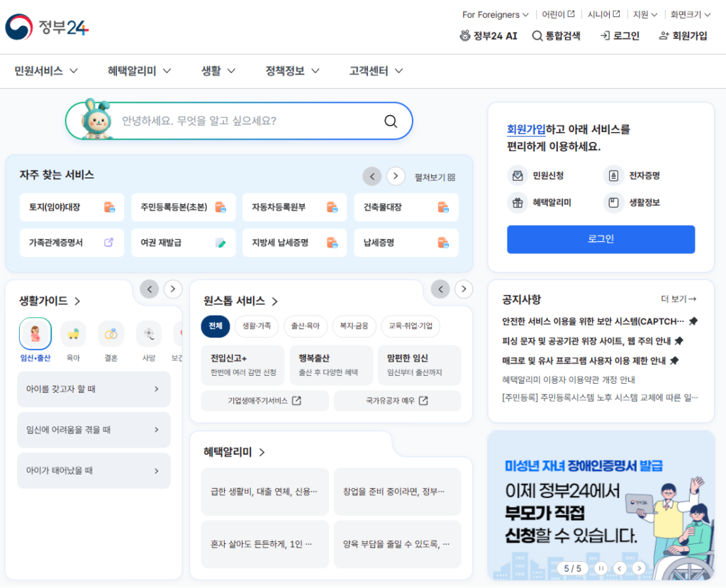This screenshot has height=588, width=726.
Task: Click 혜택알리미 gift icon in login panel
Action: pyautogui.click(x=518, y=202)
